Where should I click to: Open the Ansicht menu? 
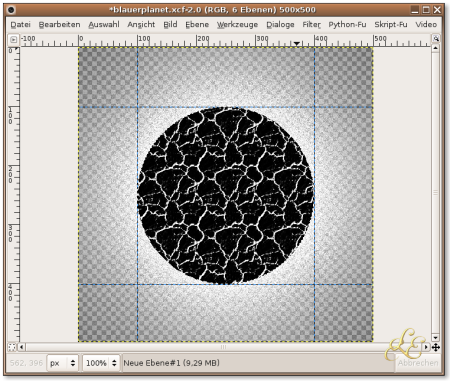[141, 25]
